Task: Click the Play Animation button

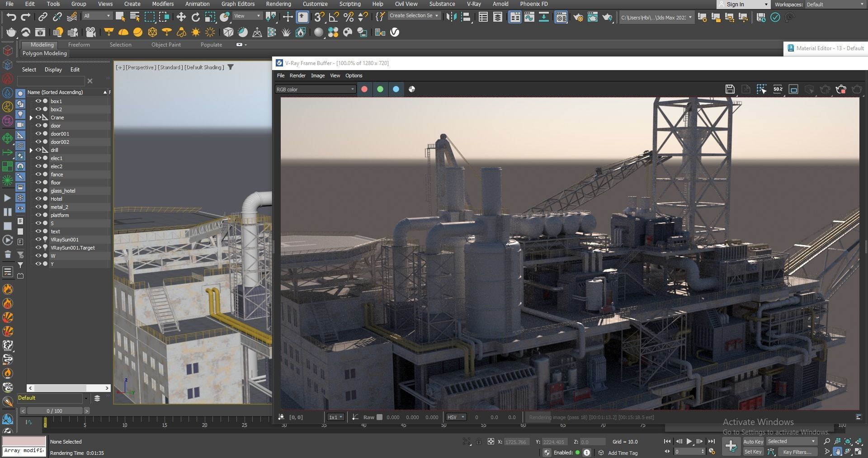Action: [x=689, y=441]
